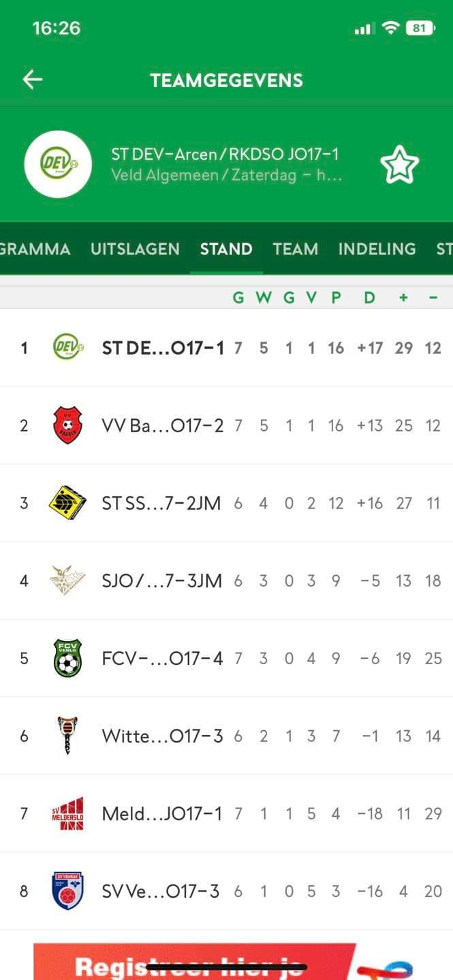Tap the SV Melderslo red logo
The image size is (453, 980).
67,813
